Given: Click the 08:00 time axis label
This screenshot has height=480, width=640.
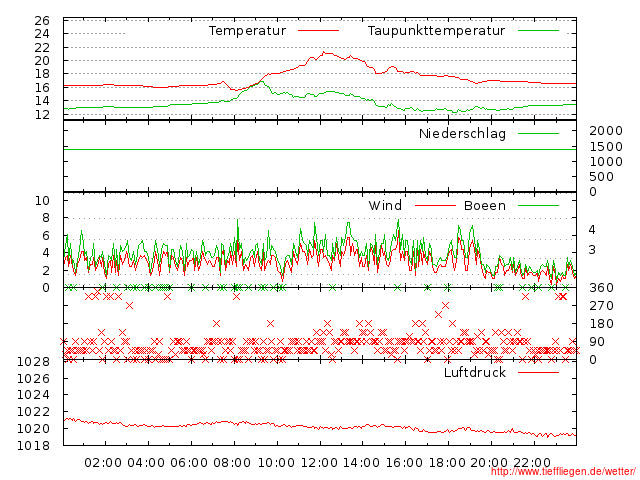Looking at the screenshot, I should pyautogui.click(x=232, y=463).
